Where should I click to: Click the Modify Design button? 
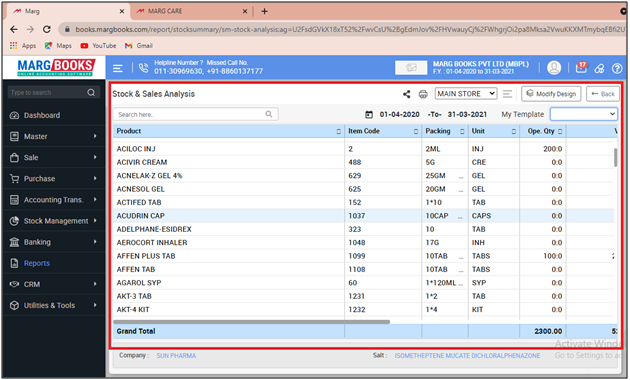point(551,94)
